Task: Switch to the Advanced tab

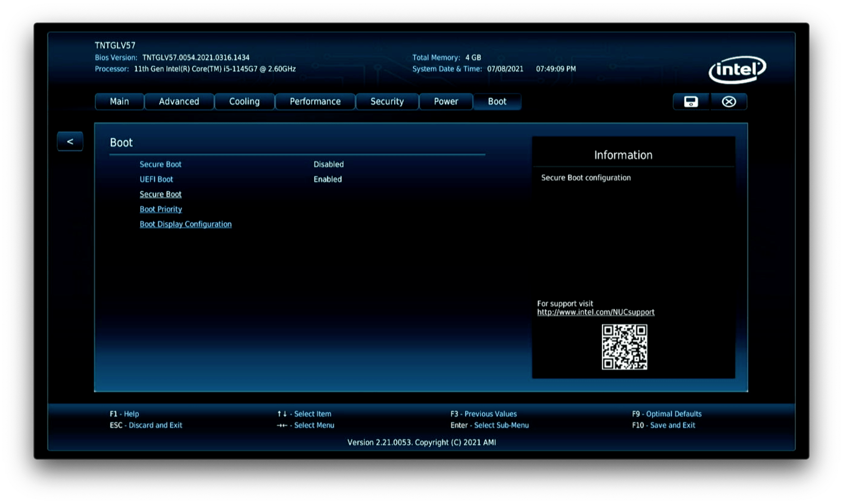Action: tap(179, 102)
